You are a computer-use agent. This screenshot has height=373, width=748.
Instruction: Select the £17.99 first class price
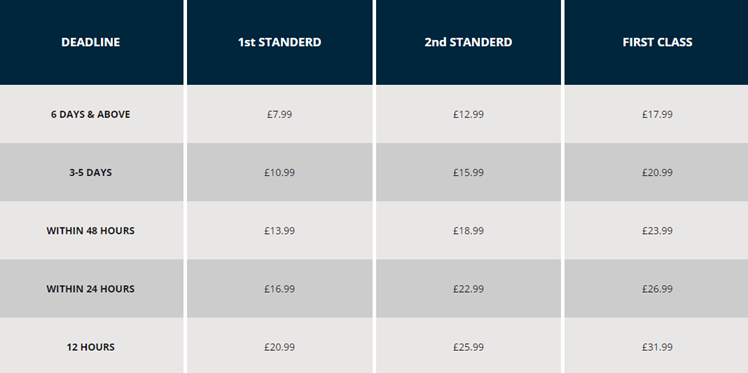pyautogui.click(x=657, y=114)
